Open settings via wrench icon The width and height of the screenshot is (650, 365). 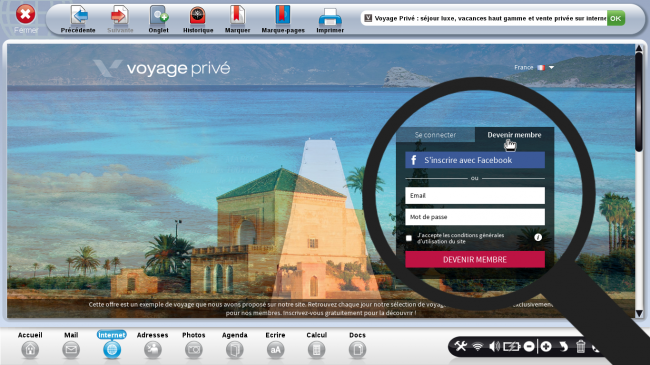(x=461, y=346)
